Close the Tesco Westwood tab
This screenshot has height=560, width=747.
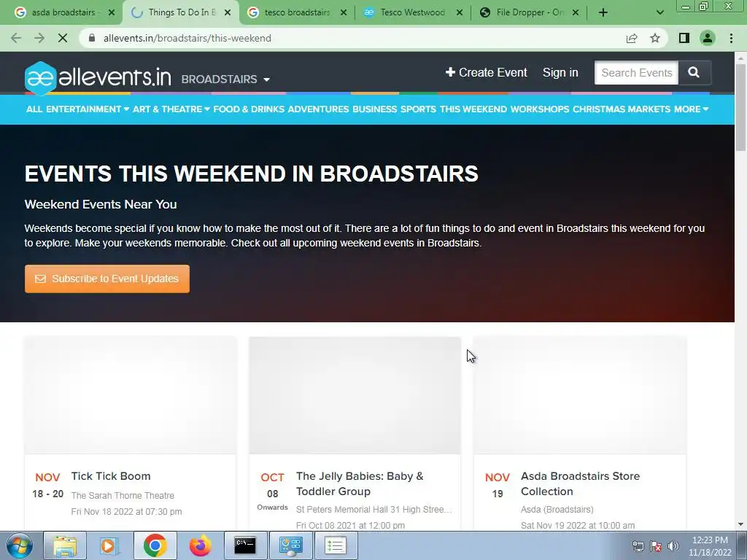[460, 12]
